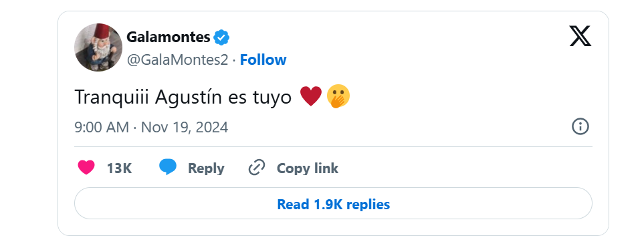Click the Copy link text
This screenshot has width=644, height=248.
pyautogui.click(x=308, y=168)
